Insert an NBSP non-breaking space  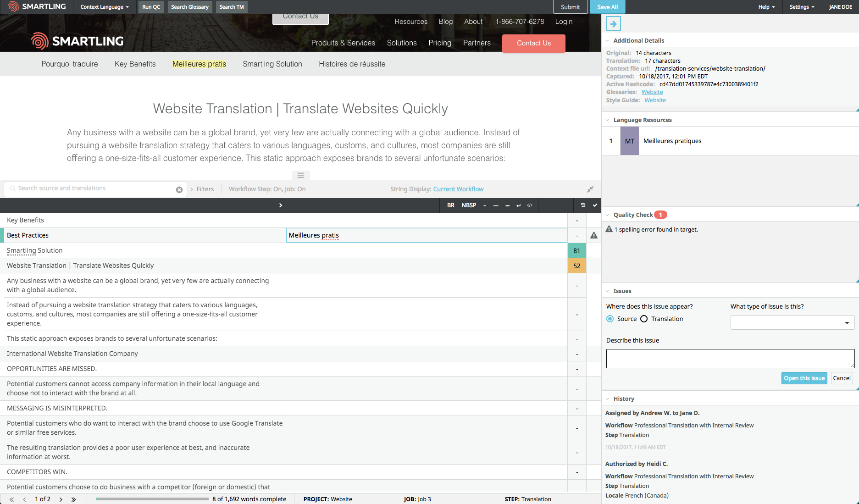coord(469,205)
